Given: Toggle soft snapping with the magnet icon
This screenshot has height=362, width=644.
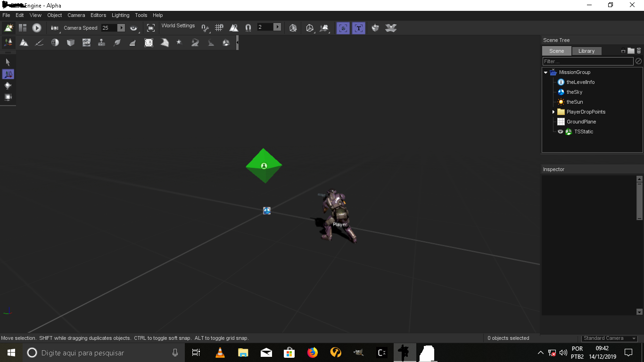Looking at the screenshot, I should 248,27.
